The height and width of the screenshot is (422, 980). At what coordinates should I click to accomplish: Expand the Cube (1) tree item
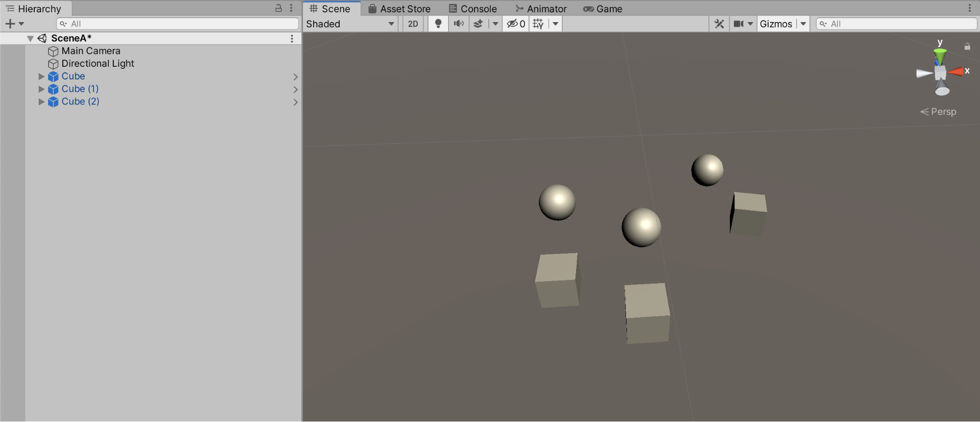click(x=42, y=89)
